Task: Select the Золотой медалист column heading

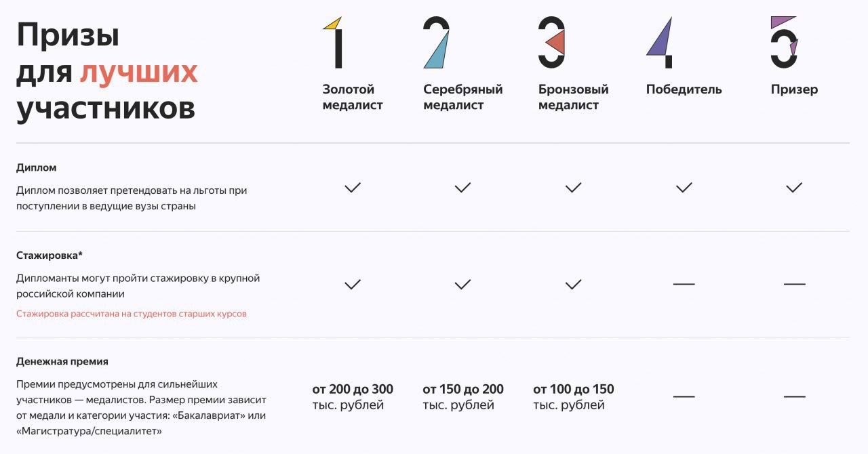Action: 352,98
